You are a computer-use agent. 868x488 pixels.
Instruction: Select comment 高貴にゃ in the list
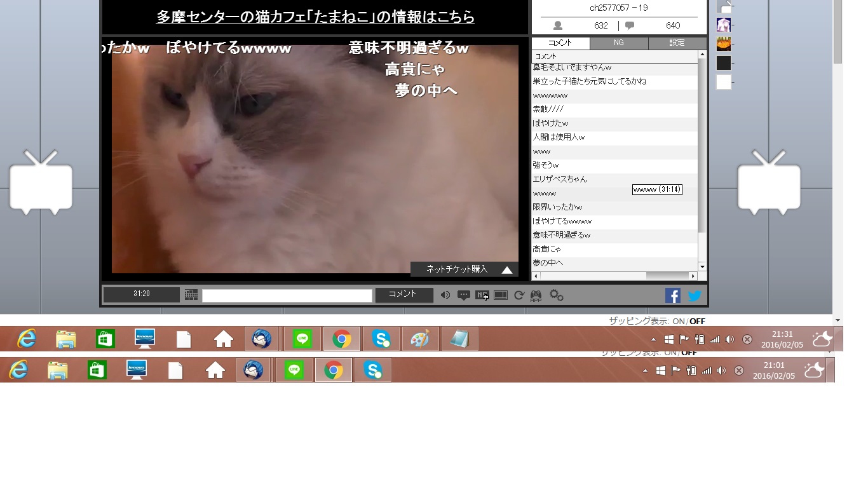[614, 249]
